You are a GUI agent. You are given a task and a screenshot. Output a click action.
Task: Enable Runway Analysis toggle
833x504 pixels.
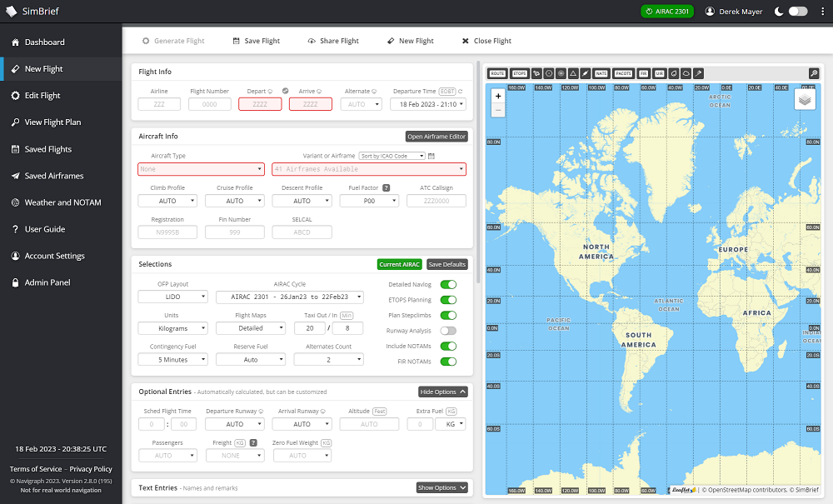pyautogui.click(x=448, y=331)
